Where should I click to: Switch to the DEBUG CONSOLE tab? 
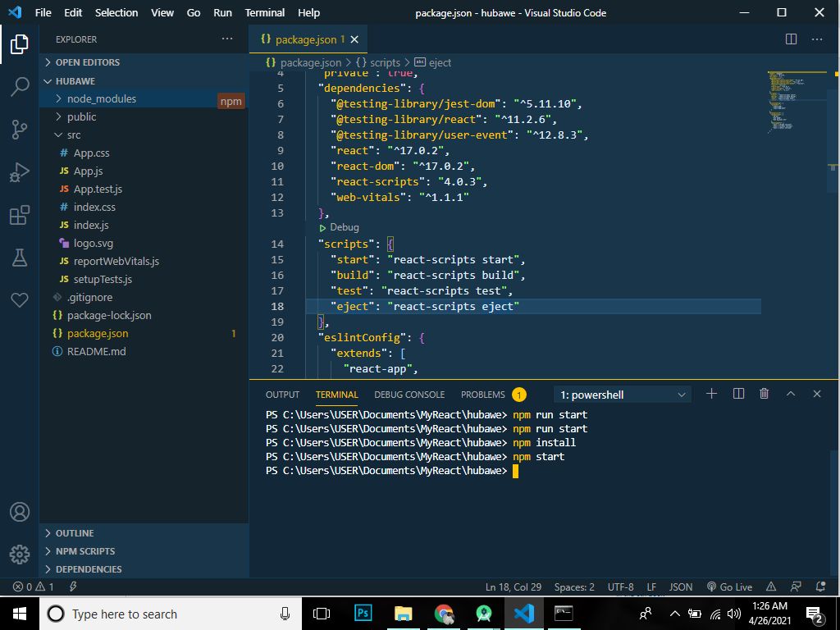(409, 395)
